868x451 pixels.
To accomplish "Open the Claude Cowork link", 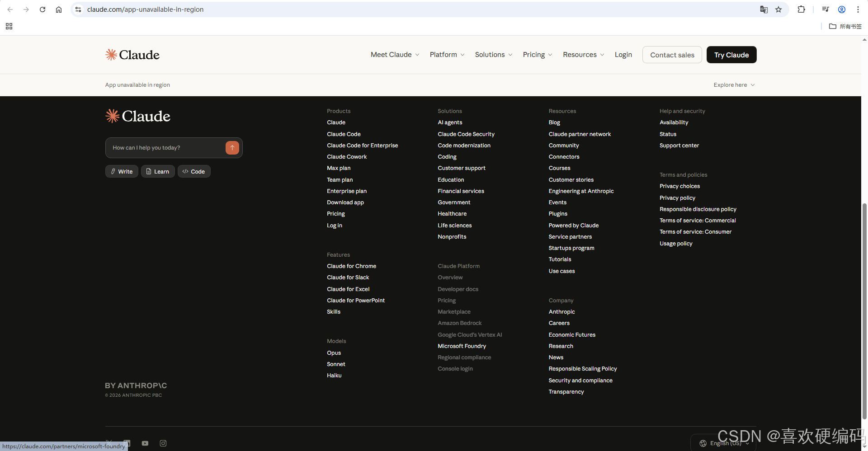I will (347, 157).
